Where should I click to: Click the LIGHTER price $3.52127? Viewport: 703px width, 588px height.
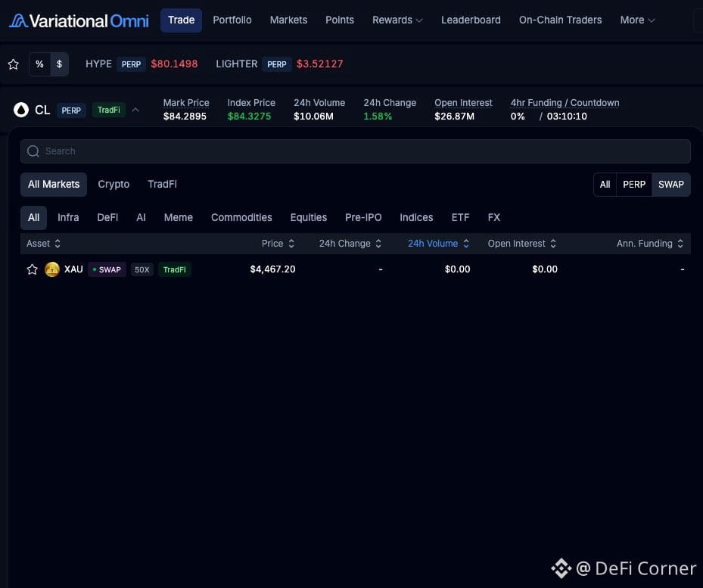(x=319, y=64)
